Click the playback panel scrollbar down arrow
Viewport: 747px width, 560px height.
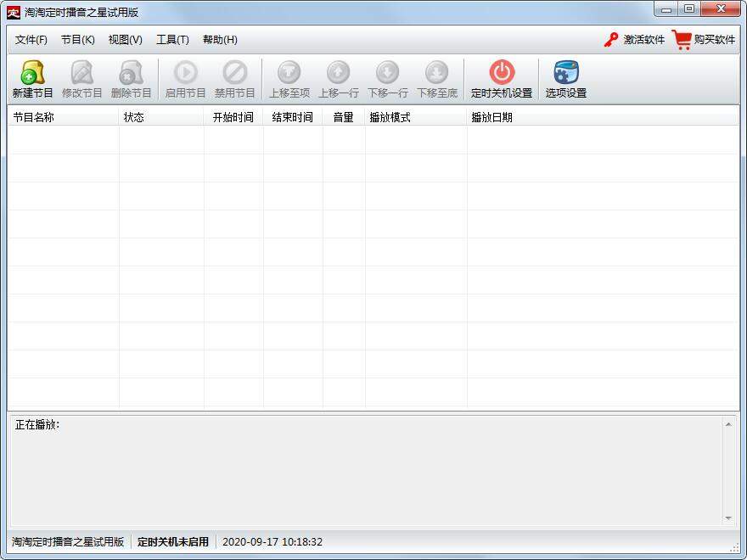click(728, 518)
